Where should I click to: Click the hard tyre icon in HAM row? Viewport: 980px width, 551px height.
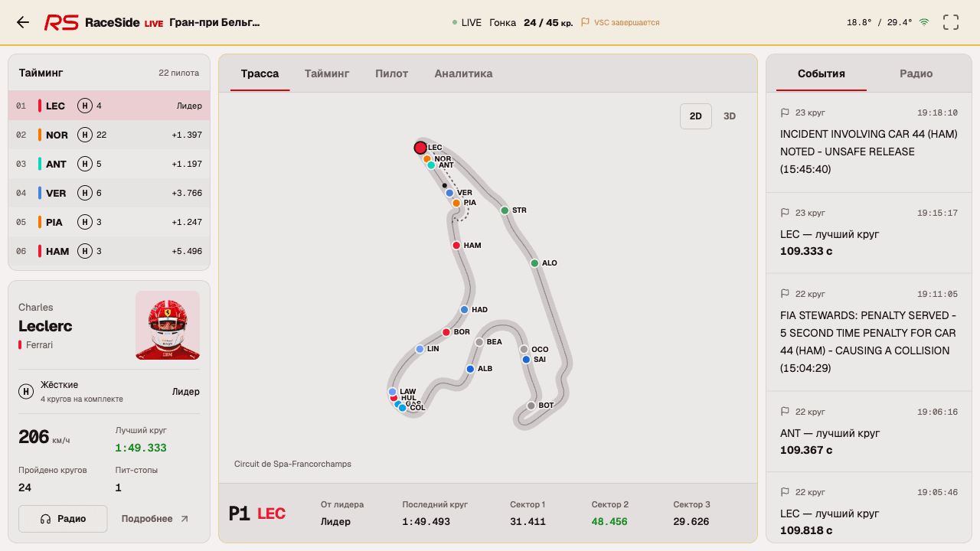point(85,251)
